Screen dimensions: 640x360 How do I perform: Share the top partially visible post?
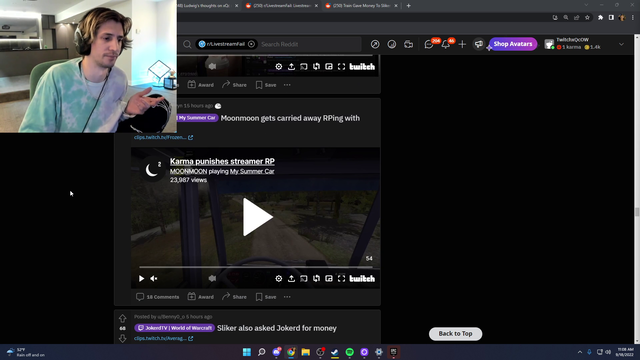click(234, 85)
